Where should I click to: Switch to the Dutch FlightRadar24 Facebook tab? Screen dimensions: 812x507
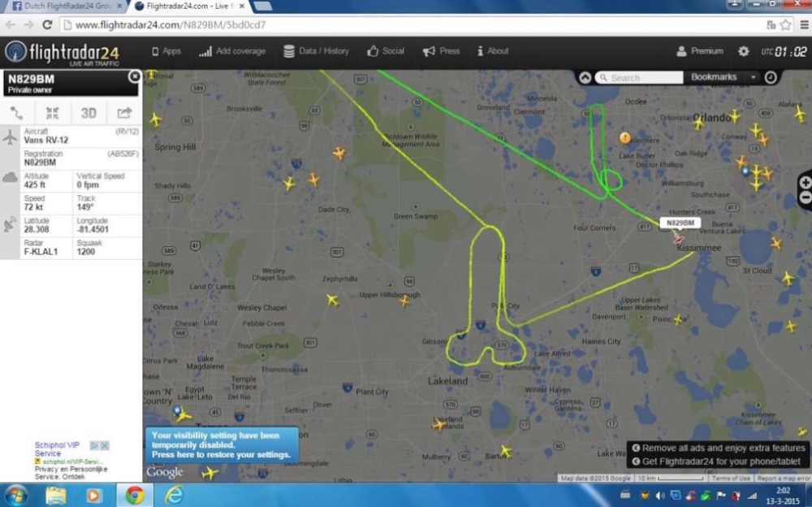[x=67, y=6]
